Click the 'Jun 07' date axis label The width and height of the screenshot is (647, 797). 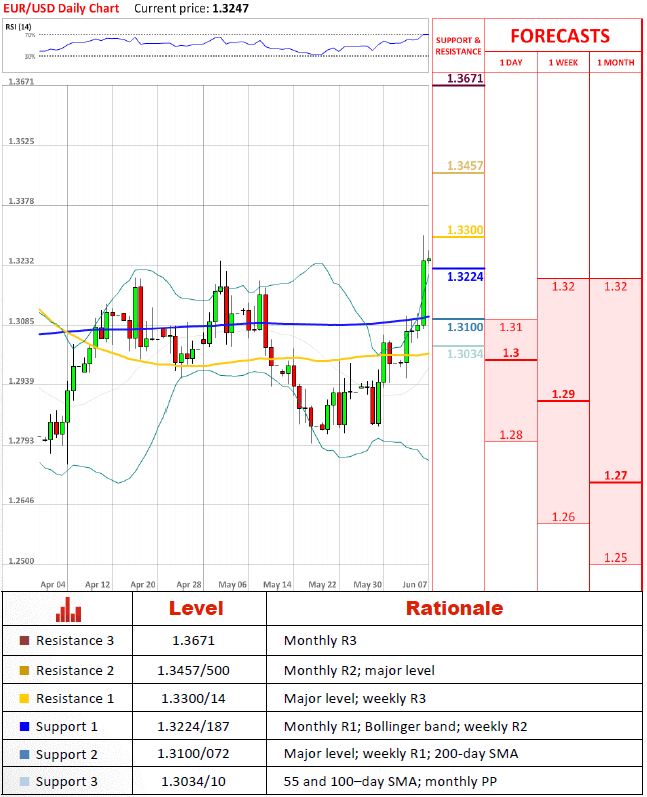(x=415, y=585)
